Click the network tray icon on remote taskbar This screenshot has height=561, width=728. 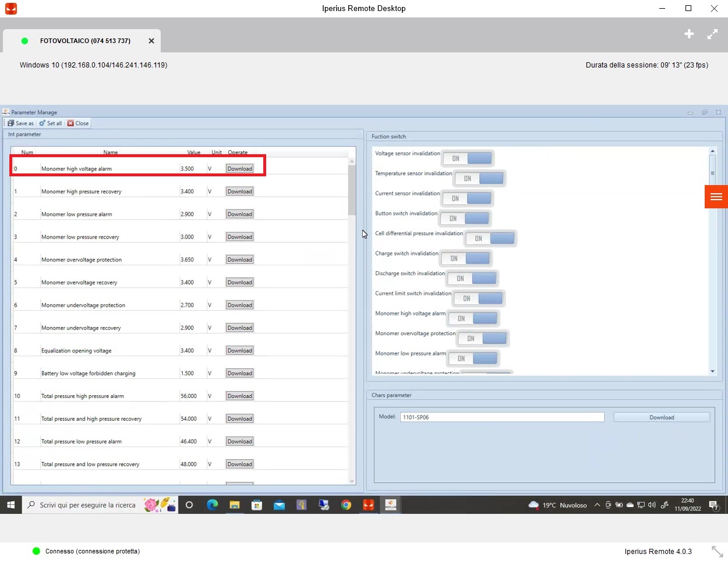(x=641, y=505)
